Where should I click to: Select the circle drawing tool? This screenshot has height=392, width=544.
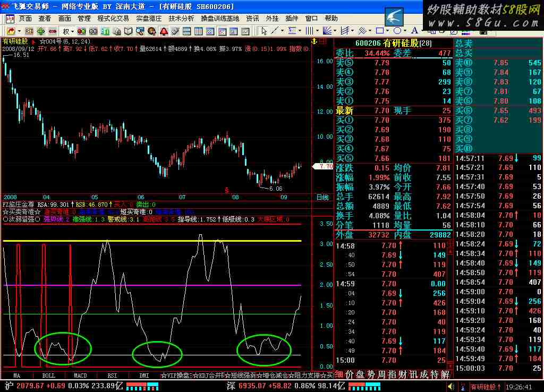coord(397,31)
